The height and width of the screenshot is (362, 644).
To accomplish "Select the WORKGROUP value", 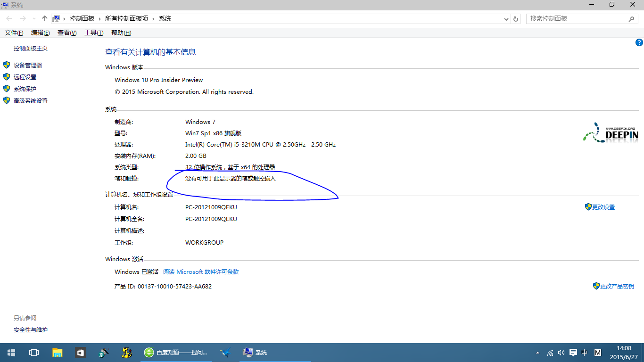I will 204,242.
